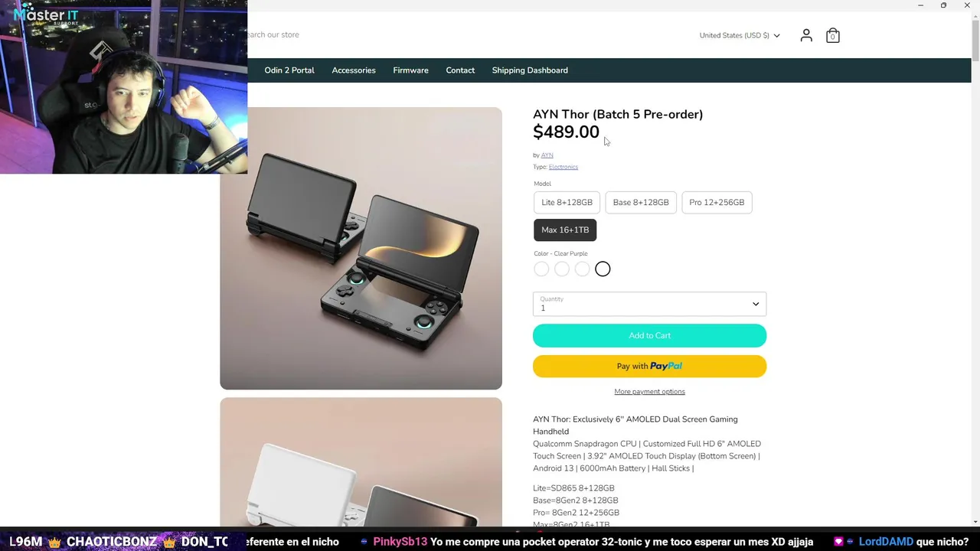Image resolution: width=980 pixels, height=551 pixels.
Task: Select the Max 16+1TB model option
Action: pyautogui.click(x=565, y=230)
